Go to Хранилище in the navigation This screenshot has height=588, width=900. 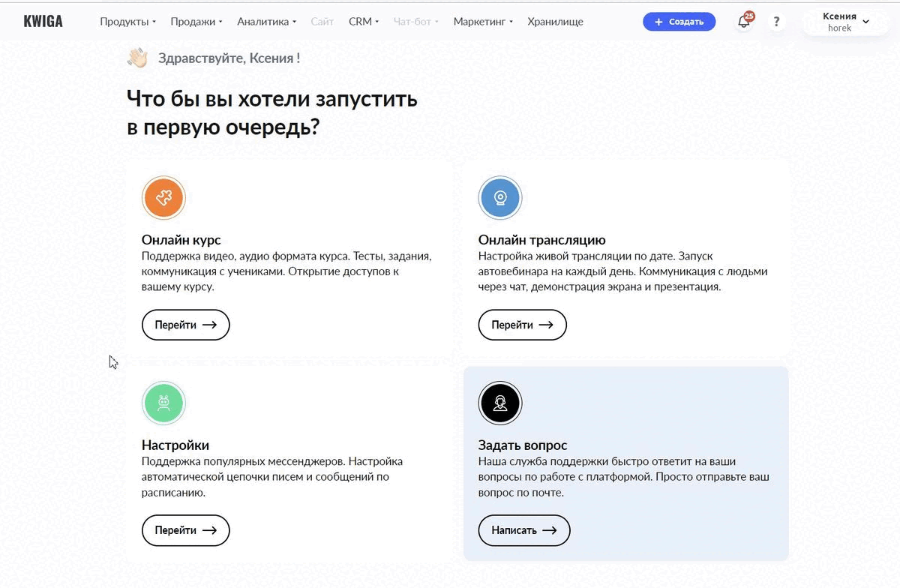(555, 22)
